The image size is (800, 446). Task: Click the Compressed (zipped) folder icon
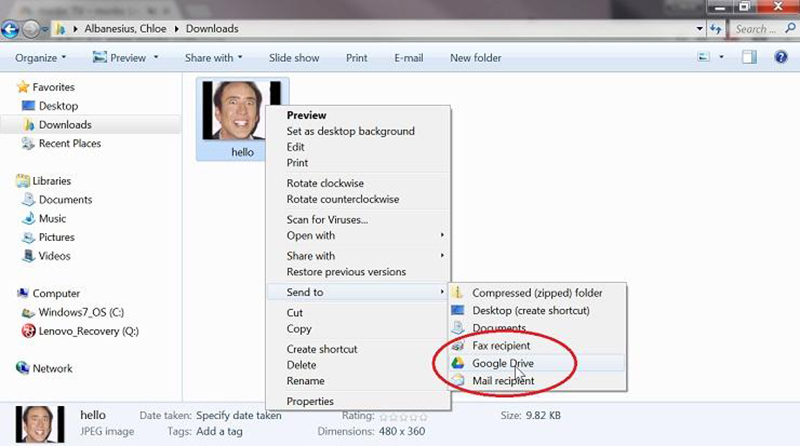coord(458,293)
